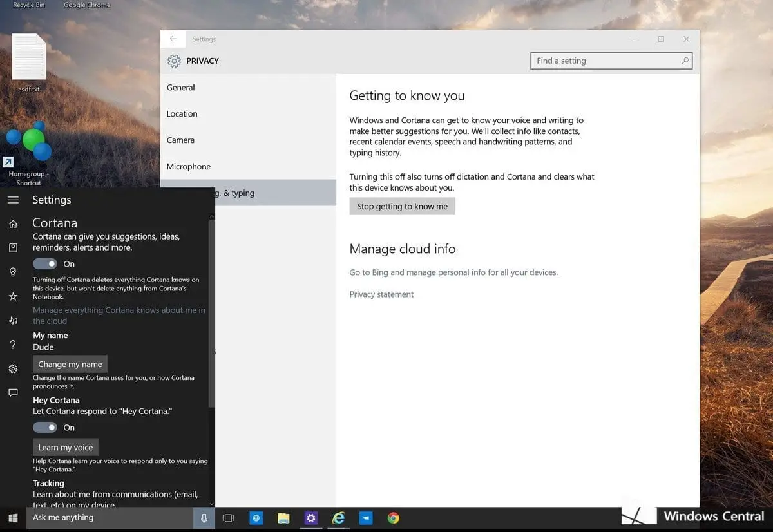Open the Windows Start button

click(x=13, y=518)
